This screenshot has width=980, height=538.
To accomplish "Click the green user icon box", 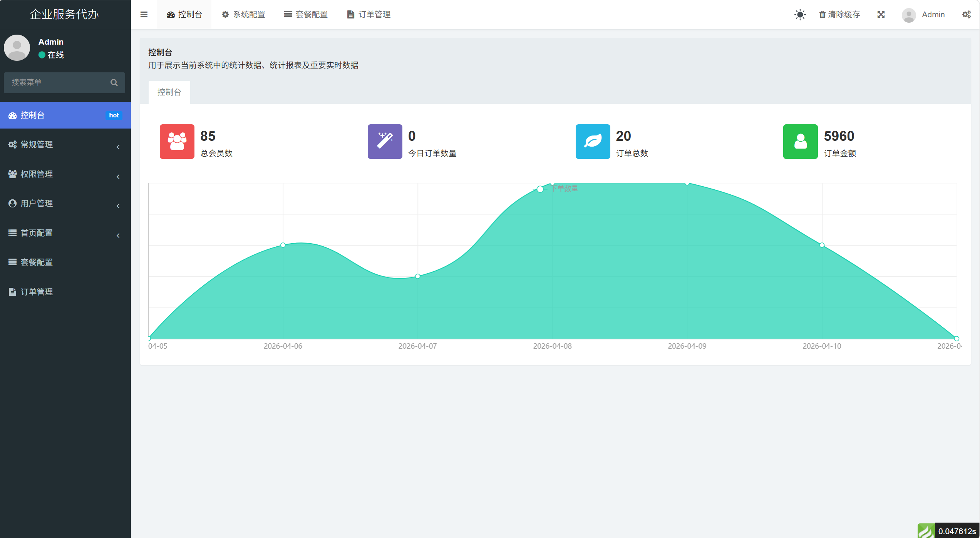I will tap(800, 141).
